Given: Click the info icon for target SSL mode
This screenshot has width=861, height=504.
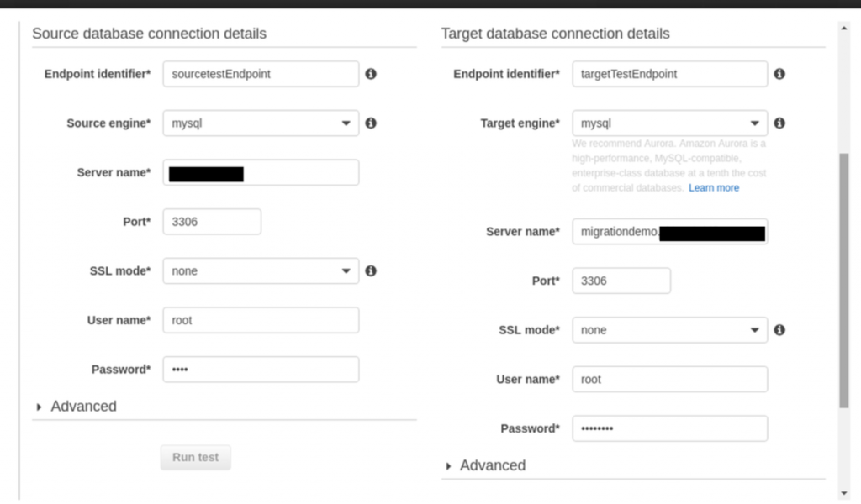Looking at the screenshot, I should 779,329.
